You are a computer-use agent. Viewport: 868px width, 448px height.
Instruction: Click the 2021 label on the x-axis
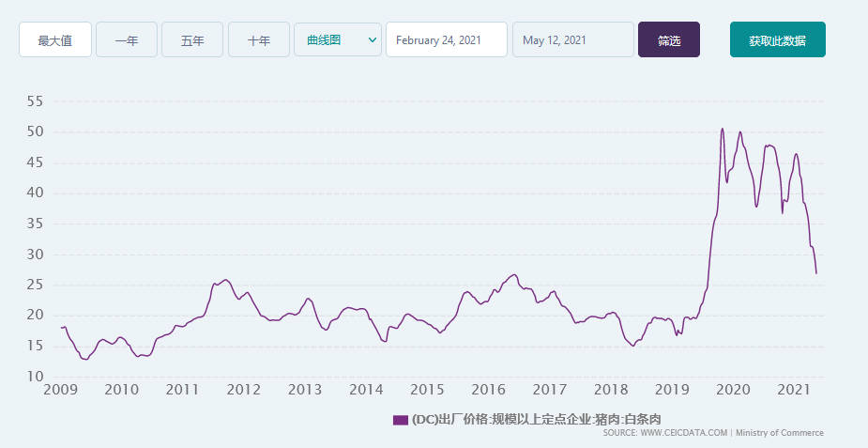794,390
